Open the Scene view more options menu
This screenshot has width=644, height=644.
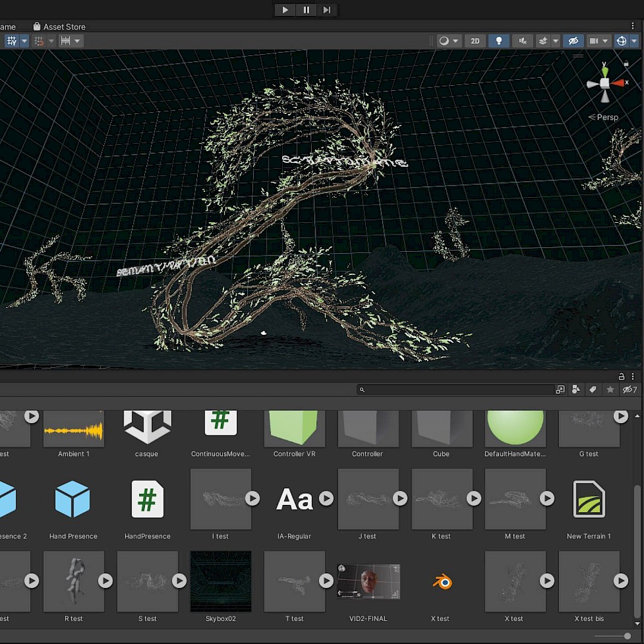tap(632, 26)
